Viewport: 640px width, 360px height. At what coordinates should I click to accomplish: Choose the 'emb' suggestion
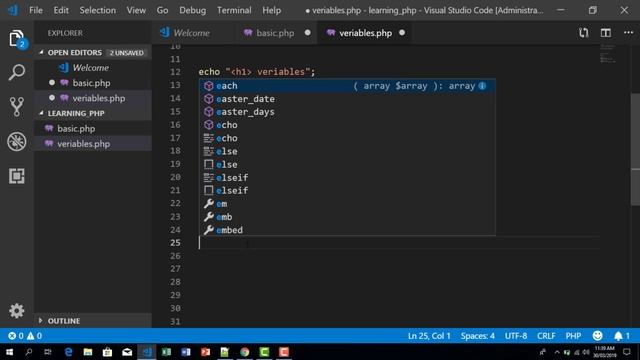click(347, 217)
